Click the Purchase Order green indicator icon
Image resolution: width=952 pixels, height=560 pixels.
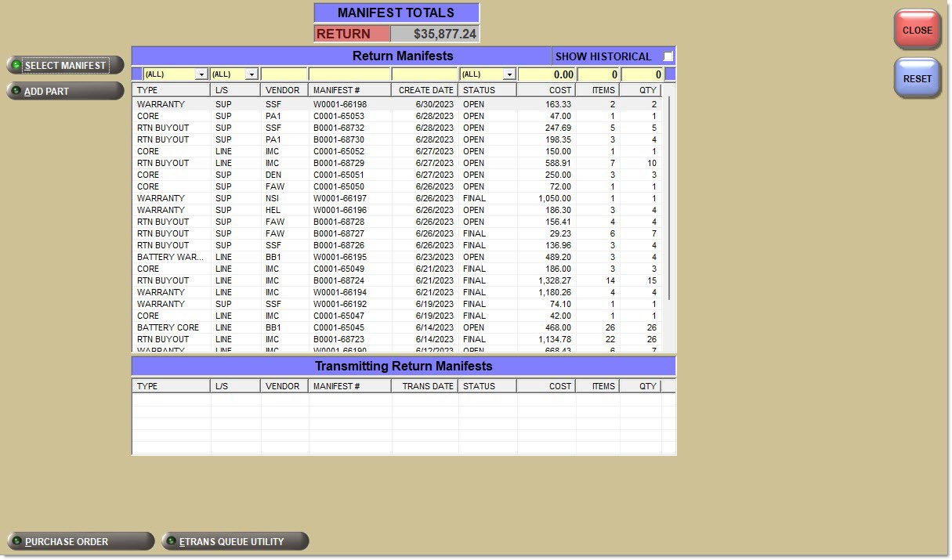point(16,541)
